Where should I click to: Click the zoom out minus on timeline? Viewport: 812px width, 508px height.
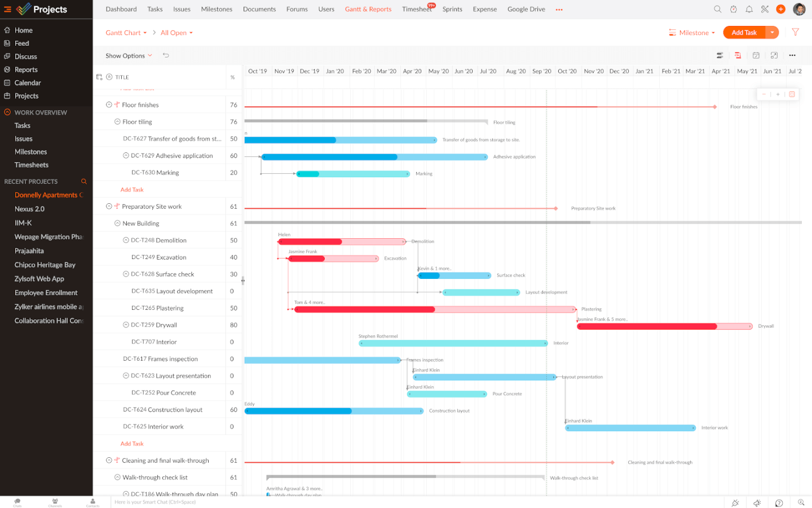point(764,94)
